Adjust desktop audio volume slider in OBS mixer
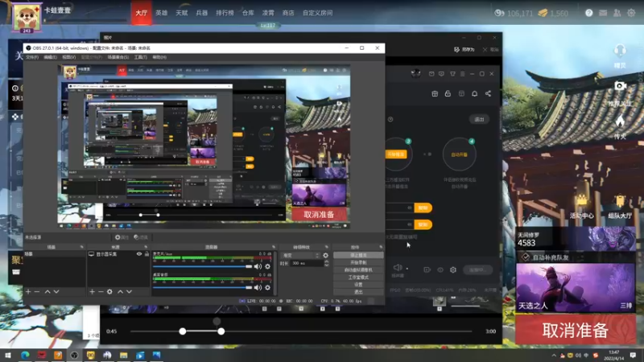 tap(203, 288)
